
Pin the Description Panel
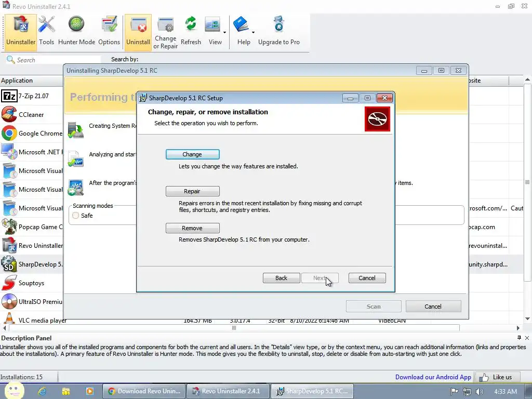point(519,338)
